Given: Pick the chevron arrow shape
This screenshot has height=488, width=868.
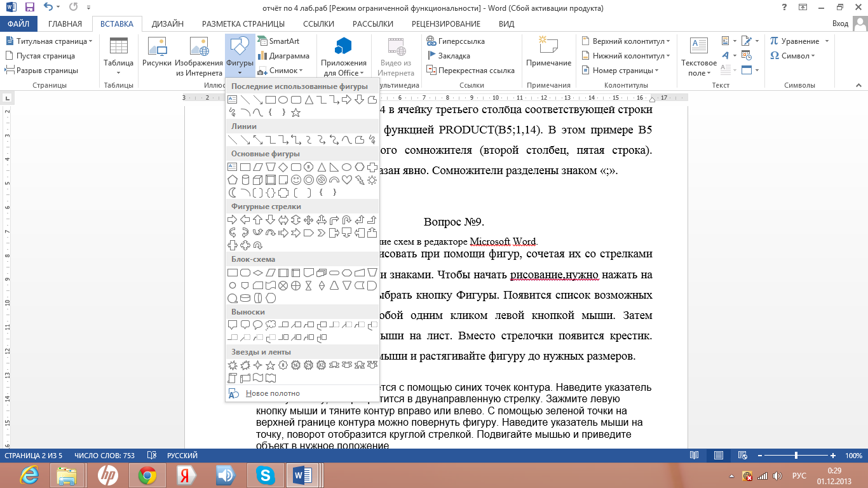Looking at the screenshot, I should pos(322,233).
